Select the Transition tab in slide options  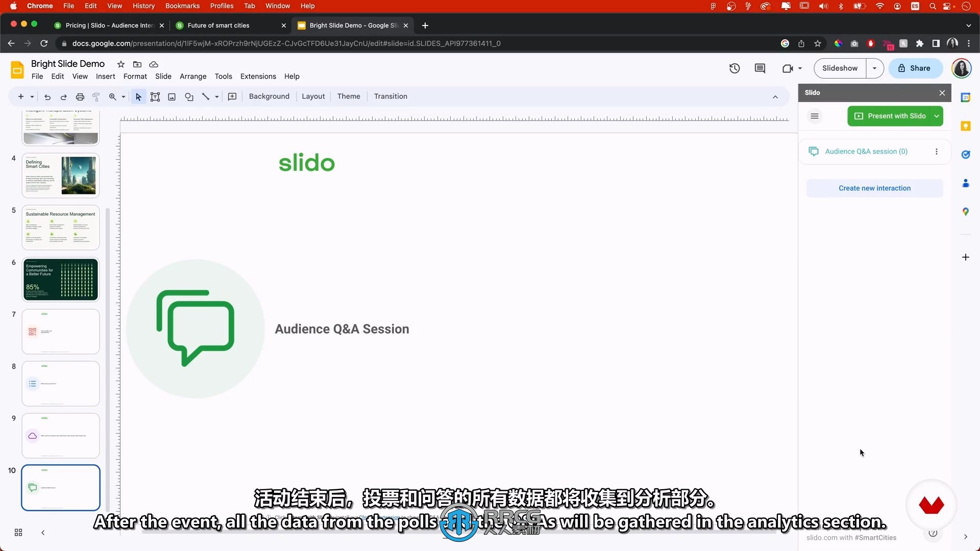pos(390,95)
